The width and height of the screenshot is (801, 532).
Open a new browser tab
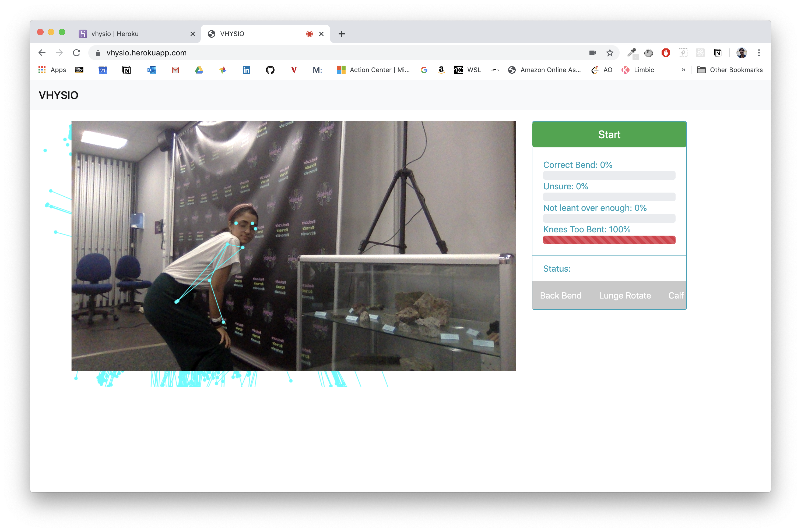coord(342,34)
